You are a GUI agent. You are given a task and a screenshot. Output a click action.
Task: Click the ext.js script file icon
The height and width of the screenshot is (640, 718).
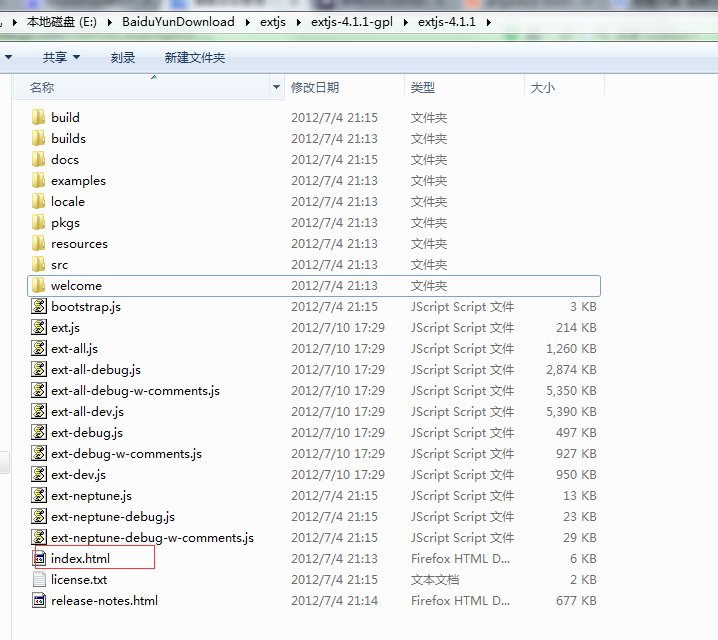click(x=39, y=327)
